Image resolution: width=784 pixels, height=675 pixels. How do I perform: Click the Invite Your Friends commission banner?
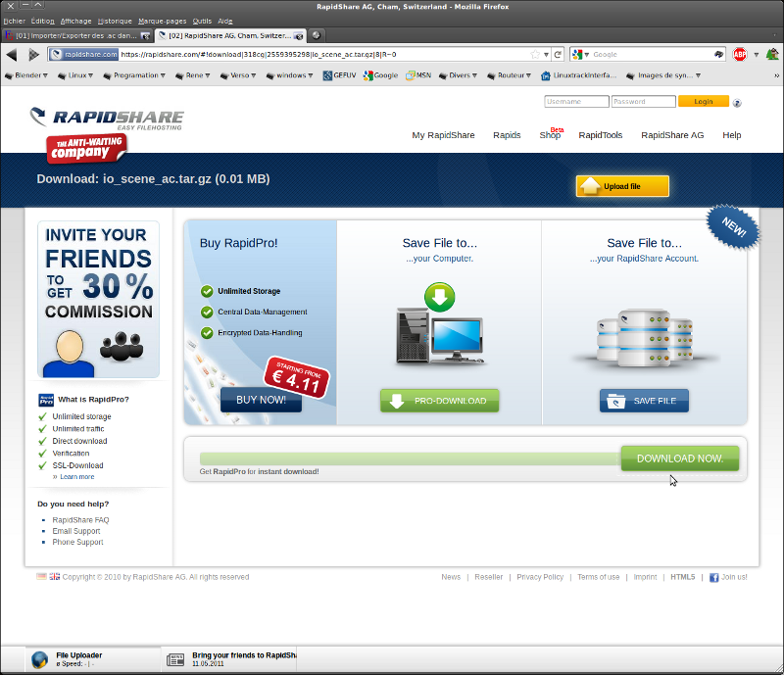(99, 299)
